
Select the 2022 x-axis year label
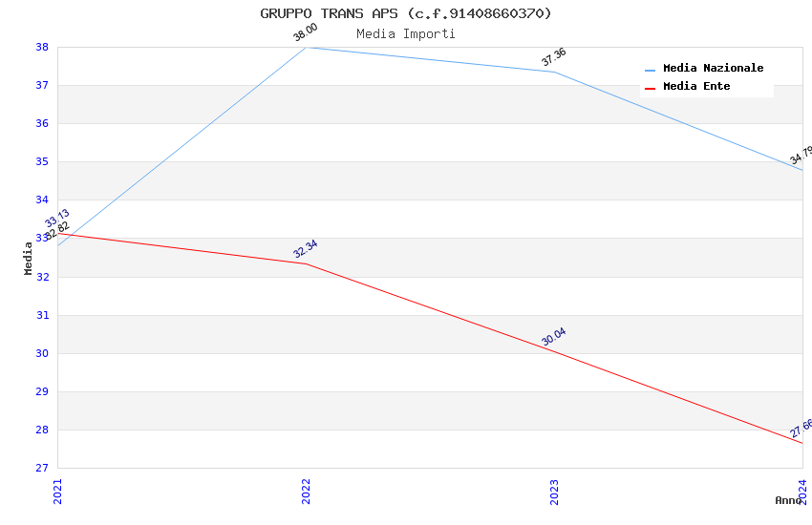click(306, 491)
